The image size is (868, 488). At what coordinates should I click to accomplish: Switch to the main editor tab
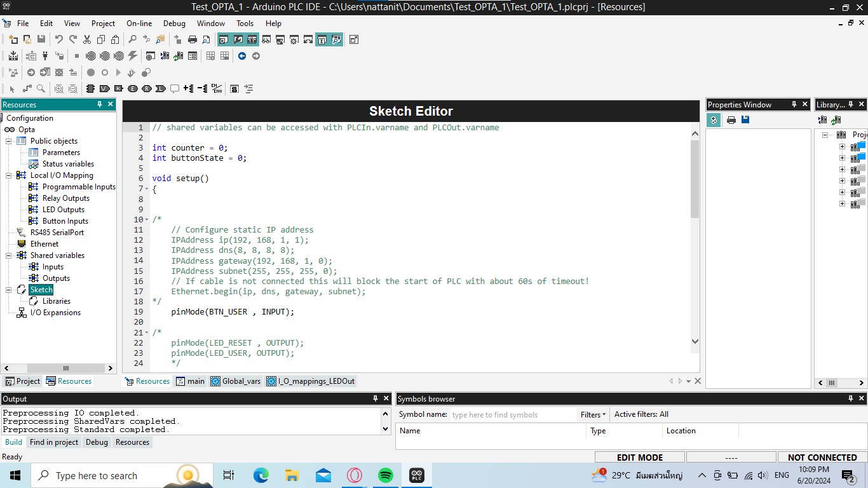190,381
